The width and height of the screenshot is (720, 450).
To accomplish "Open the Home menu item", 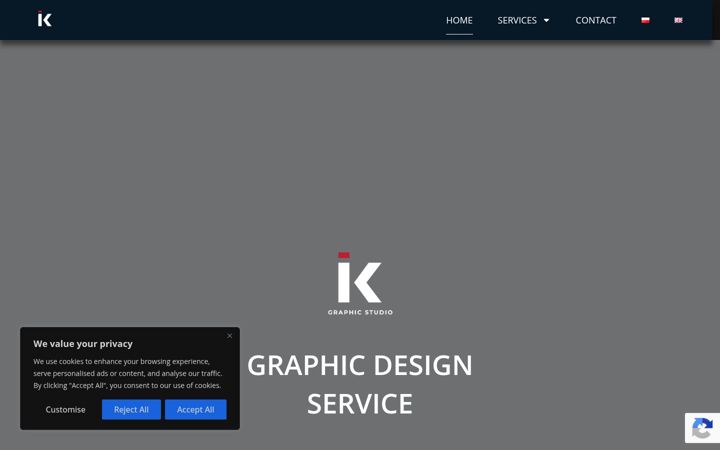I will [x=459, y=20].
